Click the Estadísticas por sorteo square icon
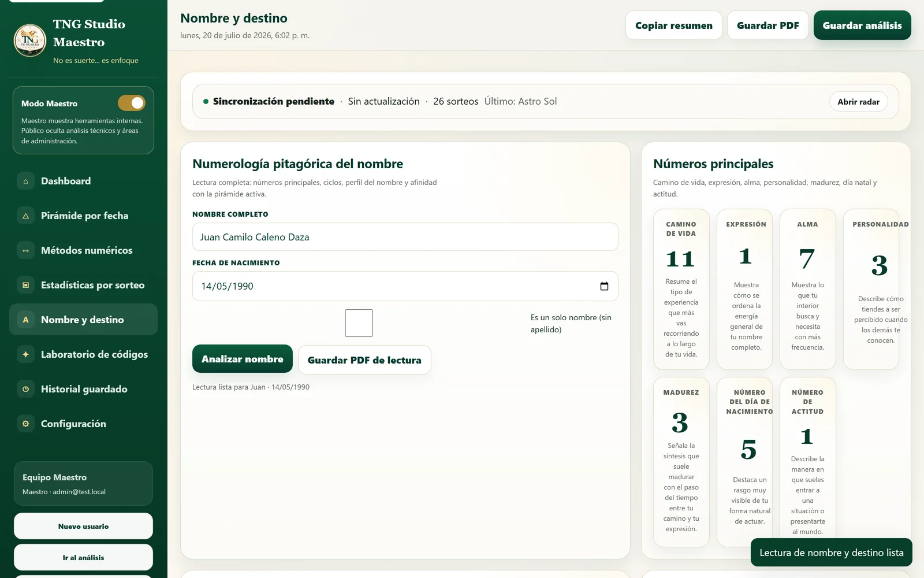The image size is (924, 578). 25,285
